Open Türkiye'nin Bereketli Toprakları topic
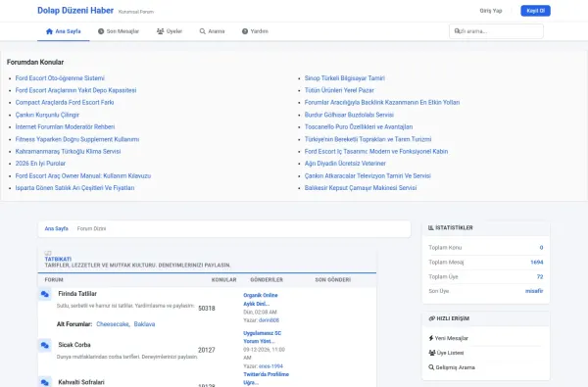The image size is (588, 387). point(367,139)
